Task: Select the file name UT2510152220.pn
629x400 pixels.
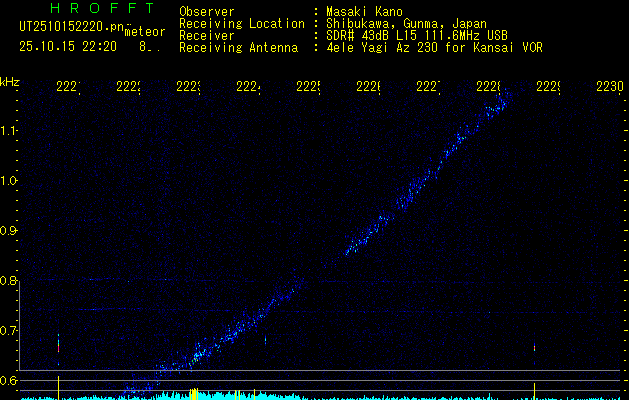Action: [71, 27]
